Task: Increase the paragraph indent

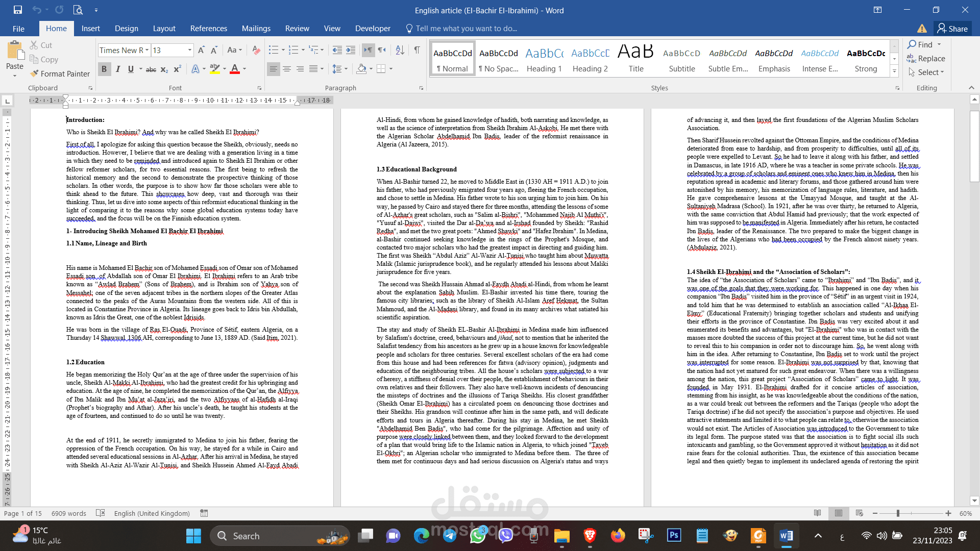Action: coord(351,50)
